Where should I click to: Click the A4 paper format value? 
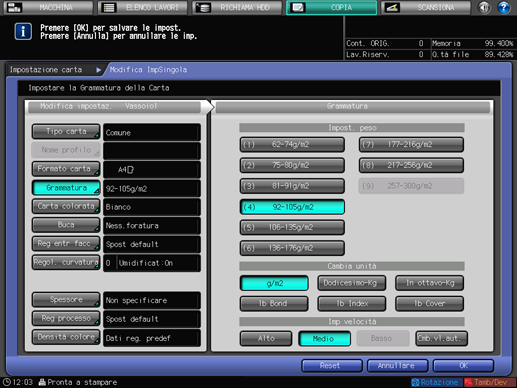152,170
